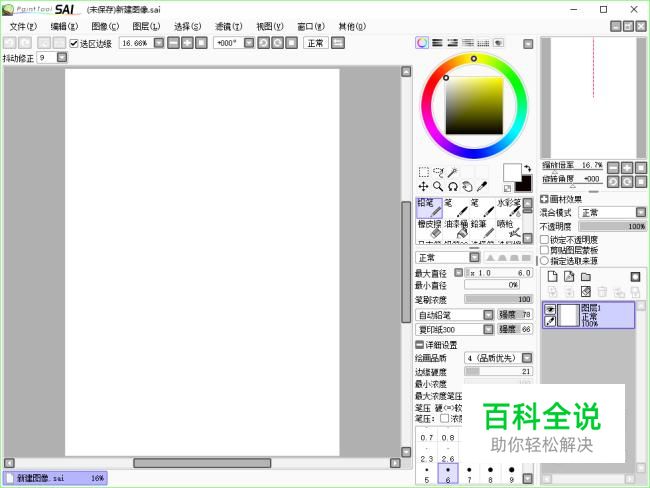Enable 剪贴图层蒙板 checkbox
This screenshot has height=488, width=650.
(544, 250)
